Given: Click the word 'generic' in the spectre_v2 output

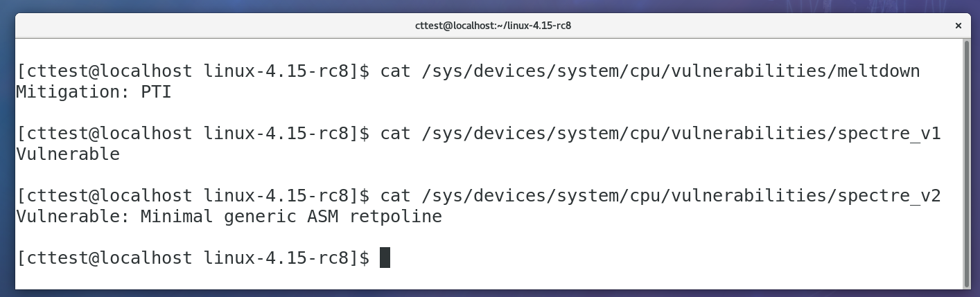Looking at the screenshot, I should point(260,217).
